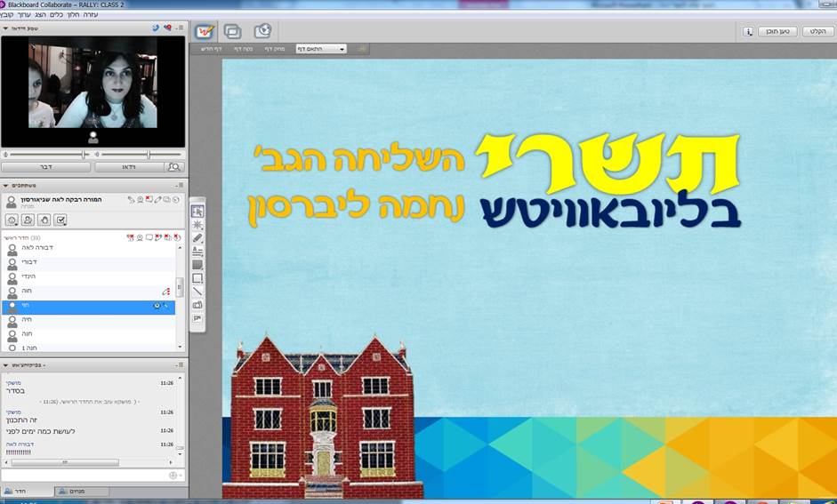
Task: Select the whiteboard Line tool
Action: click(x=197, y=292)
